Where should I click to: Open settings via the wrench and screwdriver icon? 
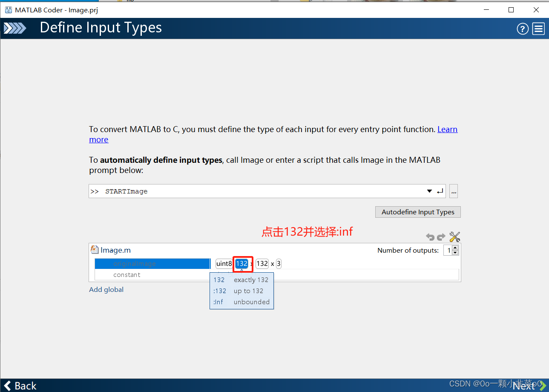[454, 236]
